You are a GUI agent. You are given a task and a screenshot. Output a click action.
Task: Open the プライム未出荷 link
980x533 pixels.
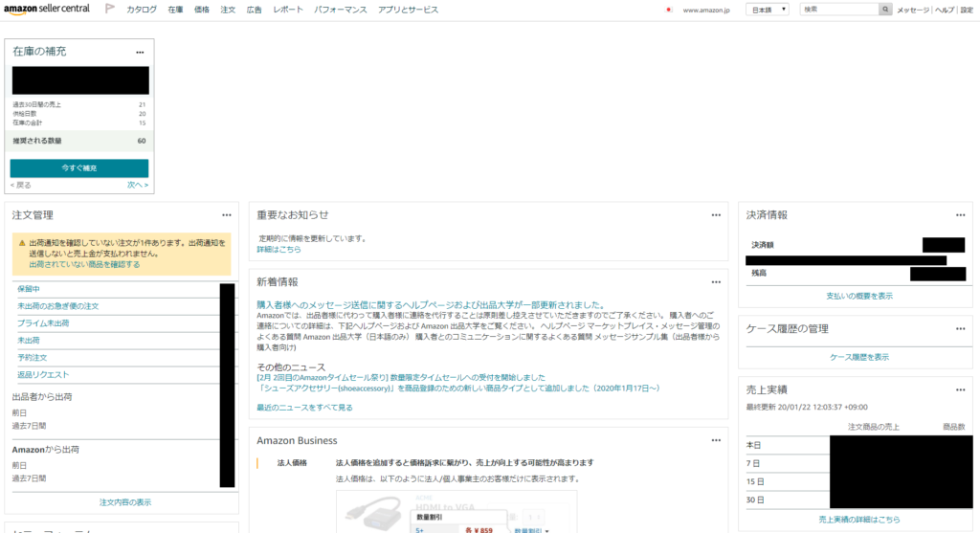[x=43, y=323]
